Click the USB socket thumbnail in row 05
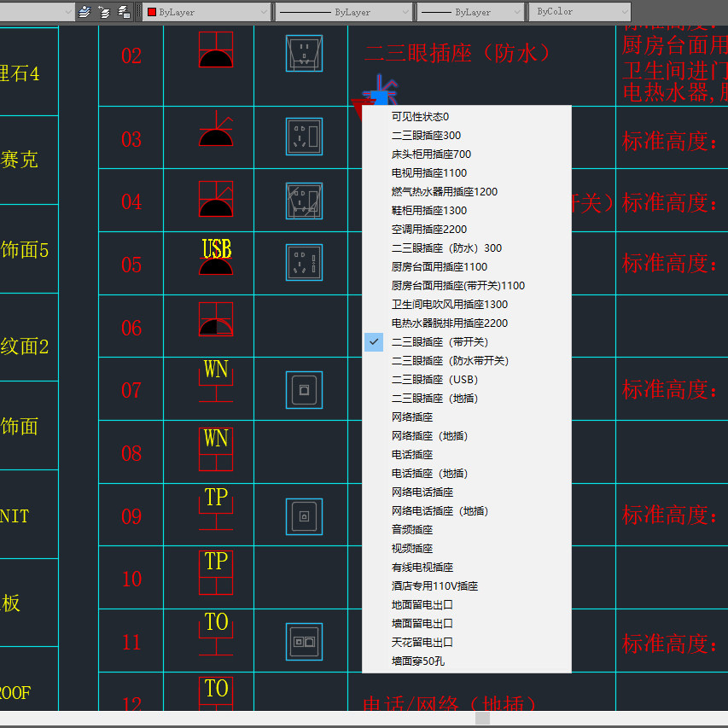Image resolution: width=728 pixels, height=728 pixels. 304,262
